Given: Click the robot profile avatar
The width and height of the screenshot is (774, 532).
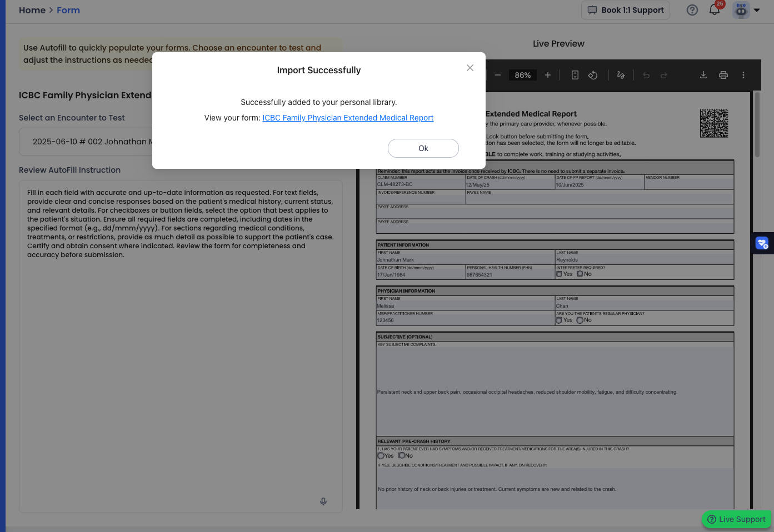Looking at the screenshot, I should [741, 10].
